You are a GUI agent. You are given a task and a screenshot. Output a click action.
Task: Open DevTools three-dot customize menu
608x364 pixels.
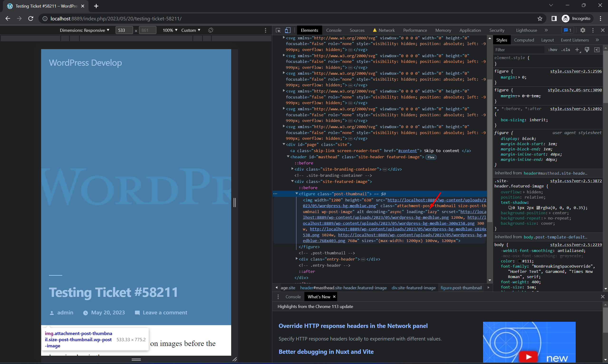593,30
